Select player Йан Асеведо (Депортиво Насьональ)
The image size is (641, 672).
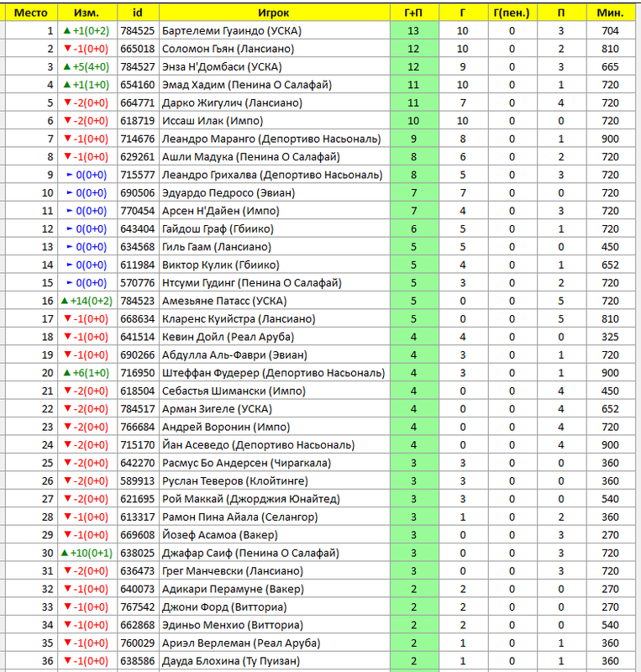click(259, 445)
